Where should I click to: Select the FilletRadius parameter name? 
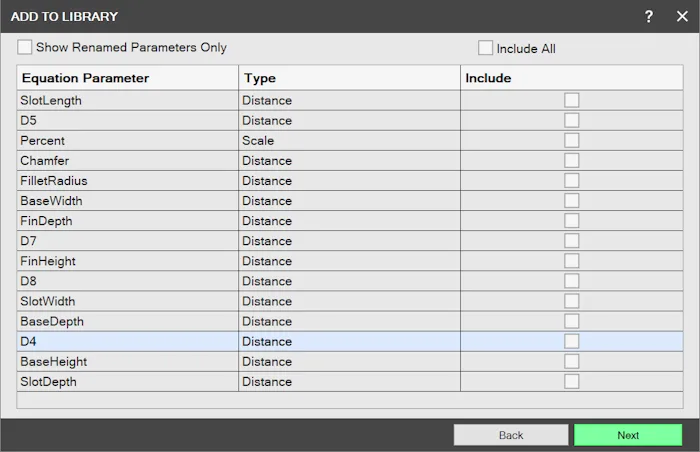click(54, 181)
